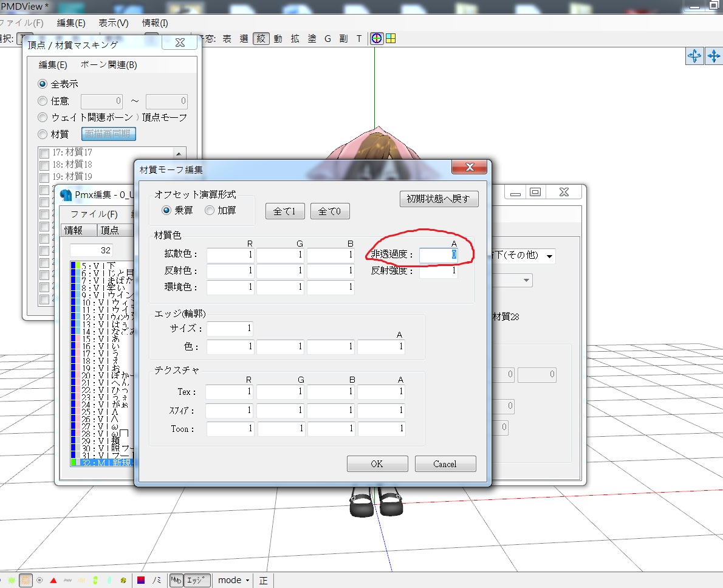
Task: Click the 反射強度 input field
Action: click(438, 271)
